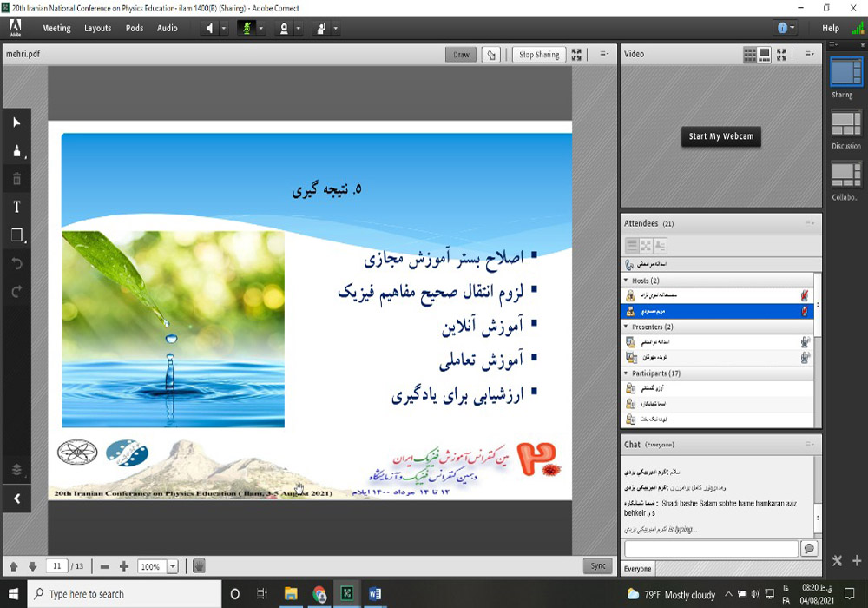Screen dimensions: 868x608
Task: Toggle the Draw mode button
Action: click(x=461, y=55)
